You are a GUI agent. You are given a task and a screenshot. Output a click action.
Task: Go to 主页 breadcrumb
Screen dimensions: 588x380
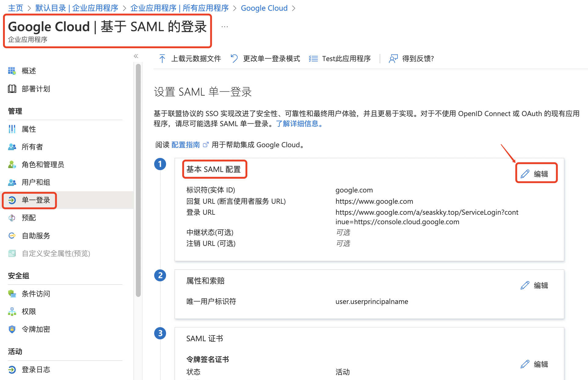pyautogui.click(x=16, y=8)
